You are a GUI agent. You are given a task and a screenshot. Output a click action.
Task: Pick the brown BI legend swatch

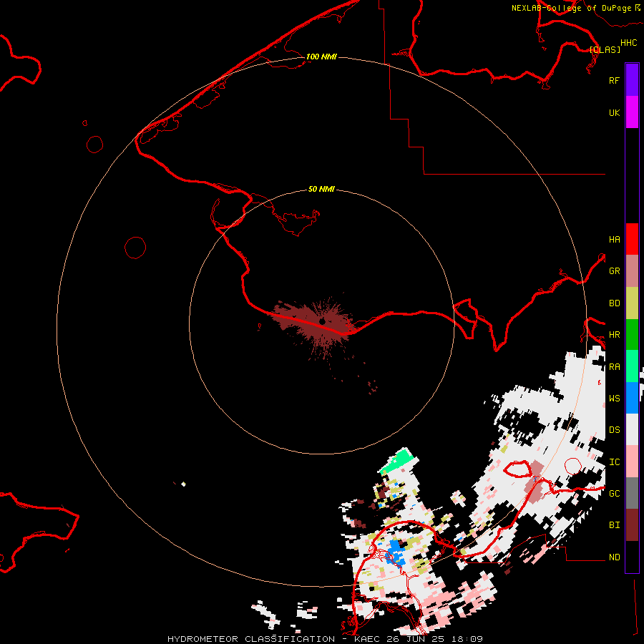[x=632, y=525]
